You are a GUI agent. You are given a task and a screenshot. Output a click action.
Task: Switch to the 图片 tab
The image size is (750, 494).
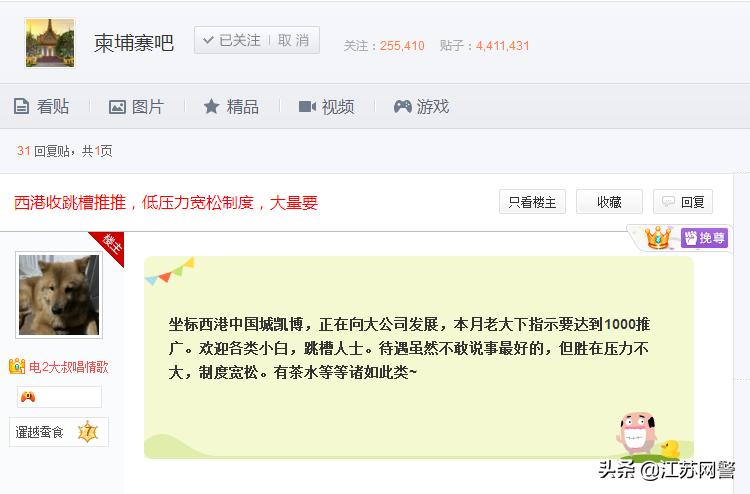tap(137, 106)
